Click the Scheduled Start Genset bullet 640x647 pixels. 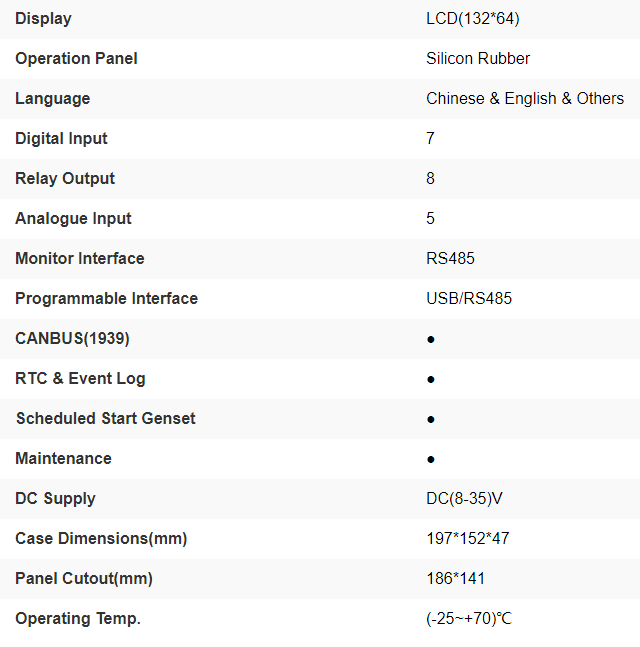tap(431, 419)
